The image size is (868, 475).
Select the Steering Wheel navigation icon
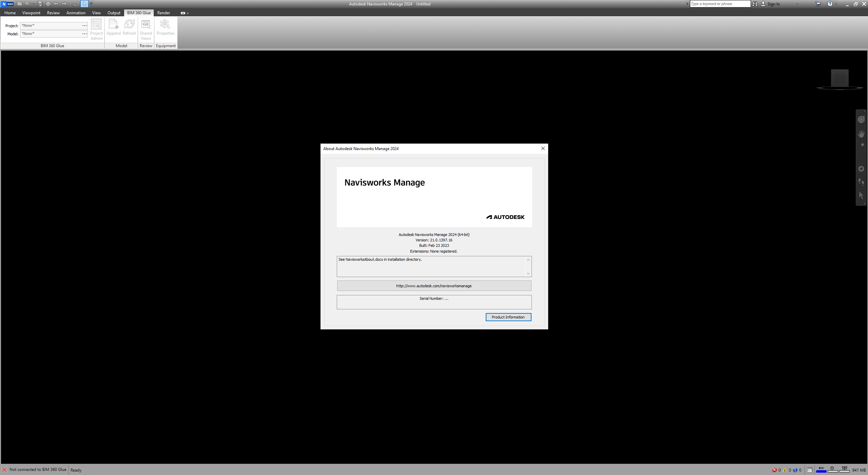[861, 120]
